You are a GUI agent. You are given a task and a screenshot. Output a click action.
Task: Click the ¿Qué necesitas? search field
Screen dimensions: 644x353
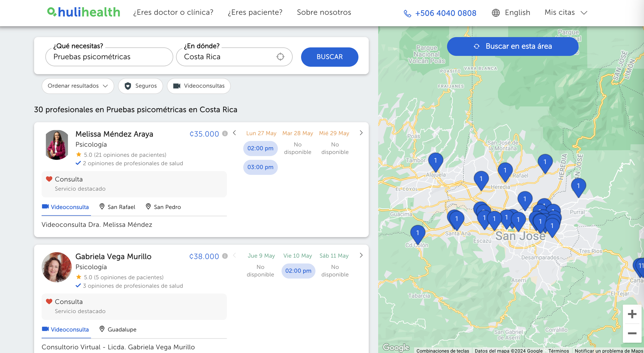click(x=109, y=57)
